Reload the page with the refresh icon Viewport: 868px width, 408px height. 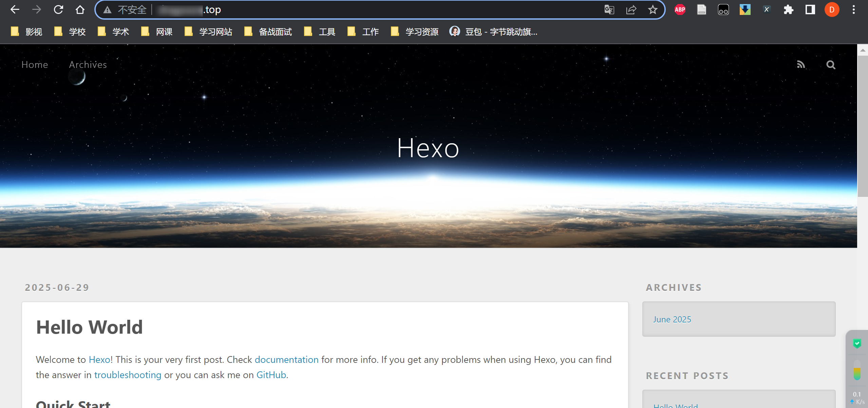click(x=58, y=10)
